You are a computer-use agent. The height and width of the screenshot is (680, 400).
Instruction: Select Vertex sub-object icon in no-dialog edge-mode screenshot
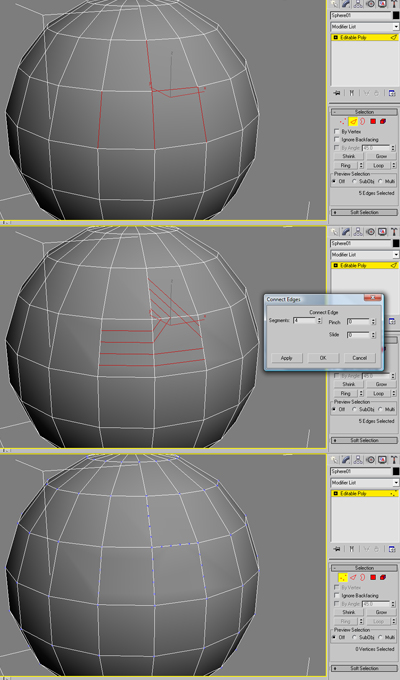tap(343, 121)
